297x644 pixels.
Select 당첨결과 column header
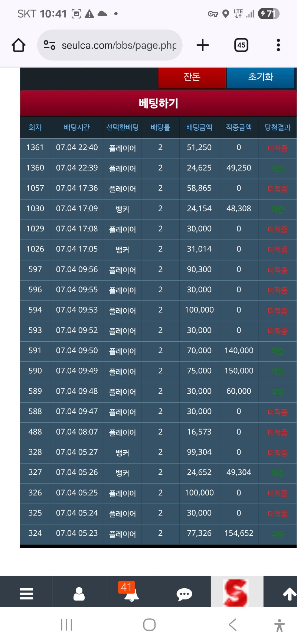coord(278,127)
